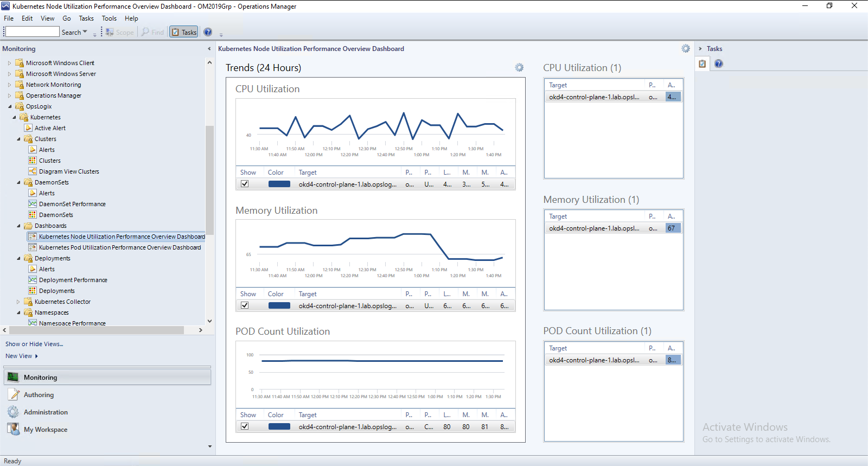Toggle the Tasks toolbar button

pyautogui.click(x=184, y=32)
